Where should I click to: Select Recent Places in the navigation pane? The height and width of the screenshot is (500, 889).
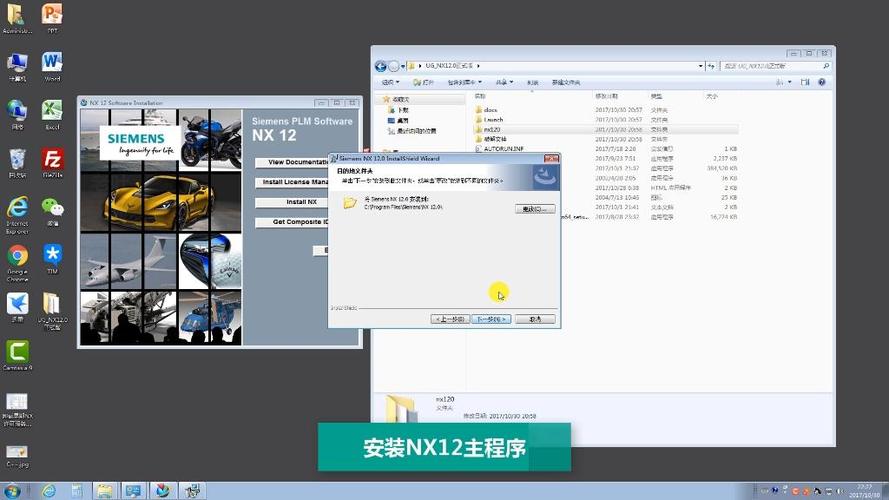pos(412,131)
